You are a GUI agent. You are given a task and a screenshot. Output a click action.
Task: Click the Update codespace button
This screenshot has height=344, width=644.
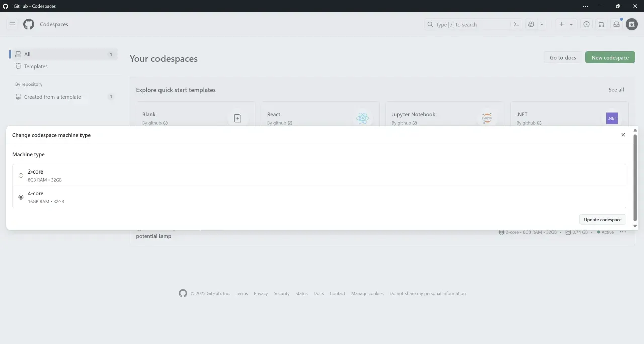click(x=602, y=220)
